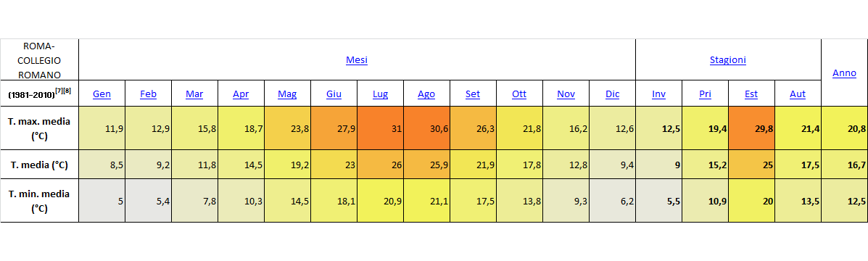Follow the Nov month link
The image size is (868, 261).
coord(566,94)
